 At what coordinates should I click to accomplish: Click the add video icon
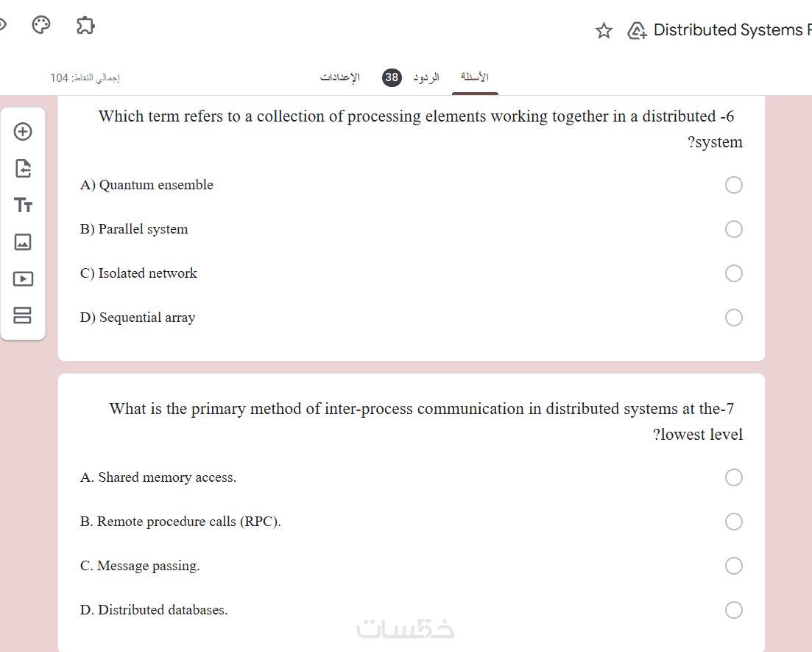point(24,278)
